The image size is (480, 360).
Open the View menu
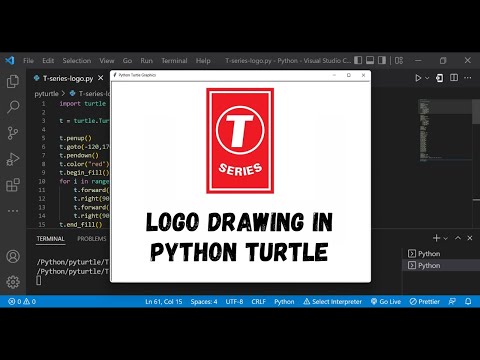click(x=107, y=61)
